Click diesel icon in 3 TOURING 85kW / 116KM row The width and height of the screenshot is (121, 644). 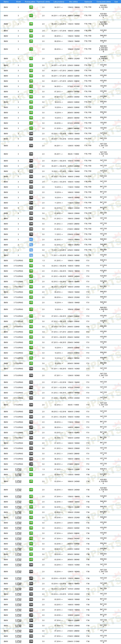pyautogui.click(x=31, y=405)
